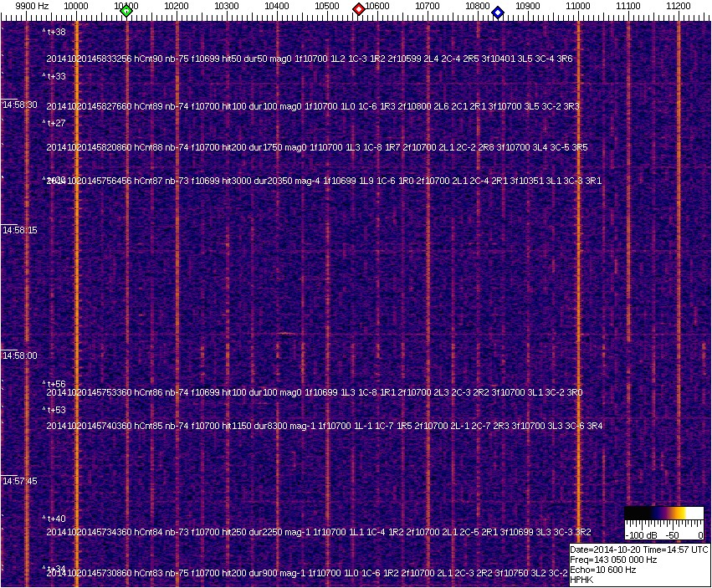Click the Freq=143 050 000 Hz text

pyautogui.click(x=613, y=560)
